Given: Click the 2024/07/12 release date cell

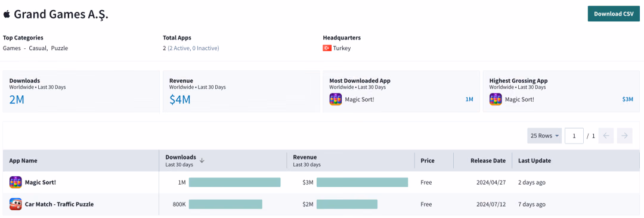Looking at the screenshot, I should [491, 204].
